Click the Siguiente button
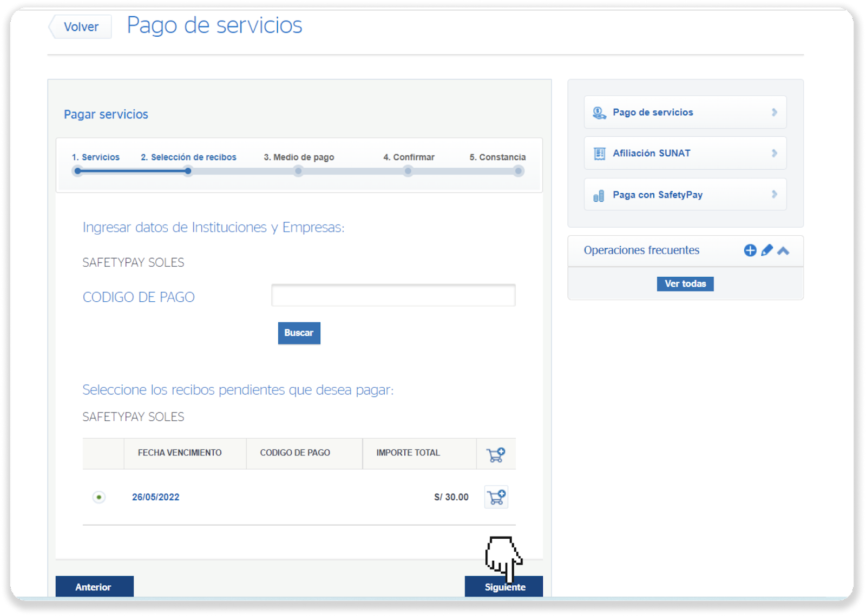 [x=504, y=587]
